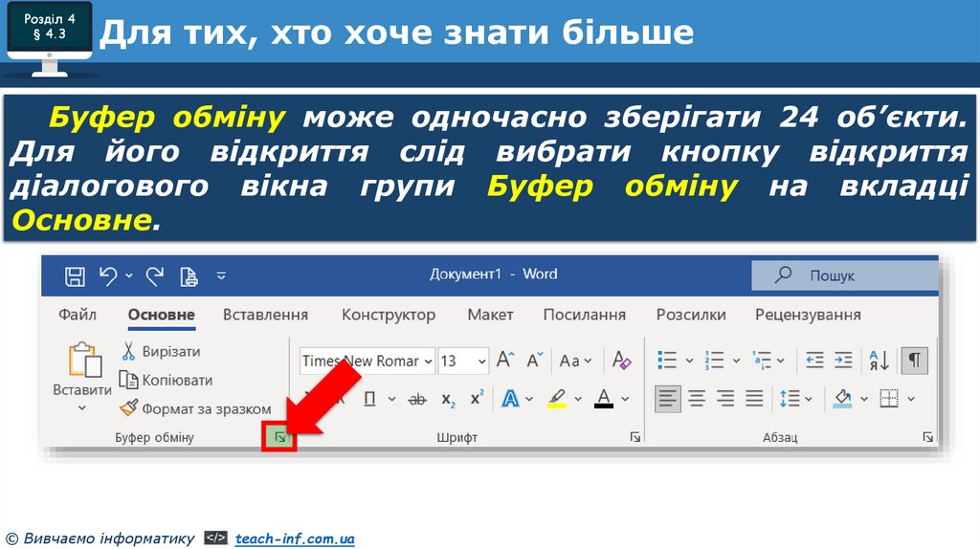Open the Файл tab
This screenshot has width=980, height=549.
(x=78, y=315)
